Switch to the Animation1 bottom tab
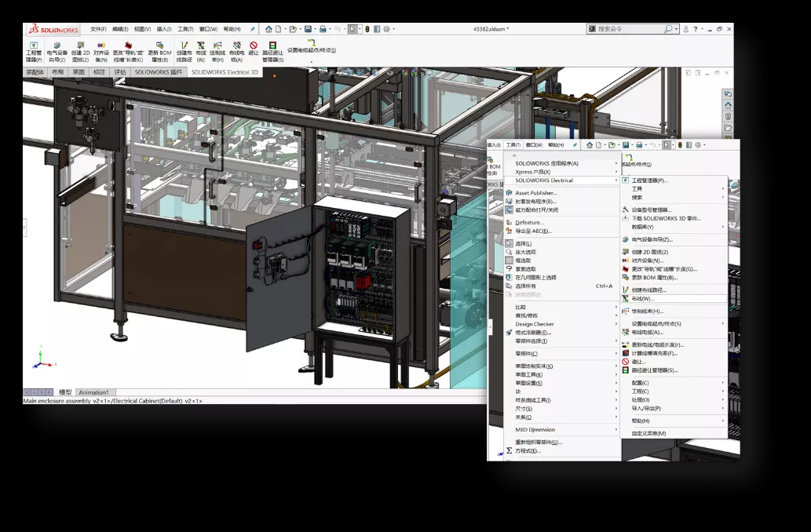The image size is (811, 532). (96, 392)
